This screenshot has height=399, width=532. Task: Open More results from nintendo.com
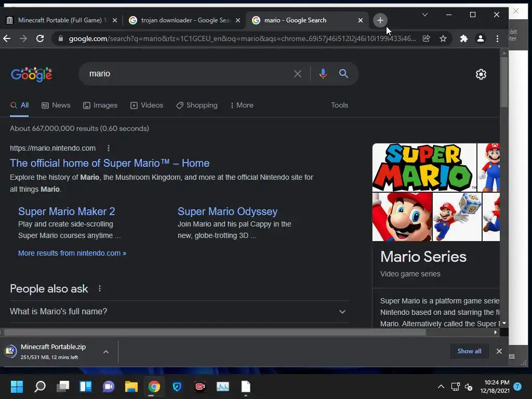(x=72, y=253)
